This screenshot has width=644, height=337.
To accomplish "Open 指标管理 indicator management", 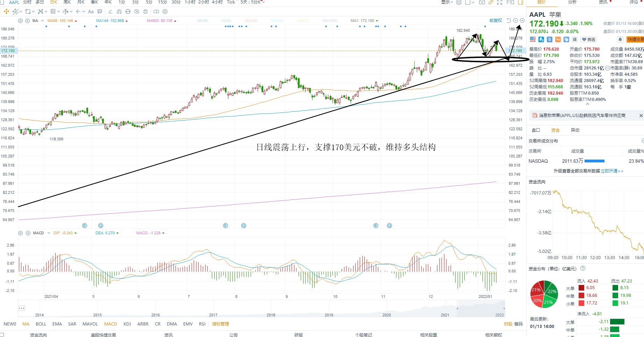I will point(220,324).
